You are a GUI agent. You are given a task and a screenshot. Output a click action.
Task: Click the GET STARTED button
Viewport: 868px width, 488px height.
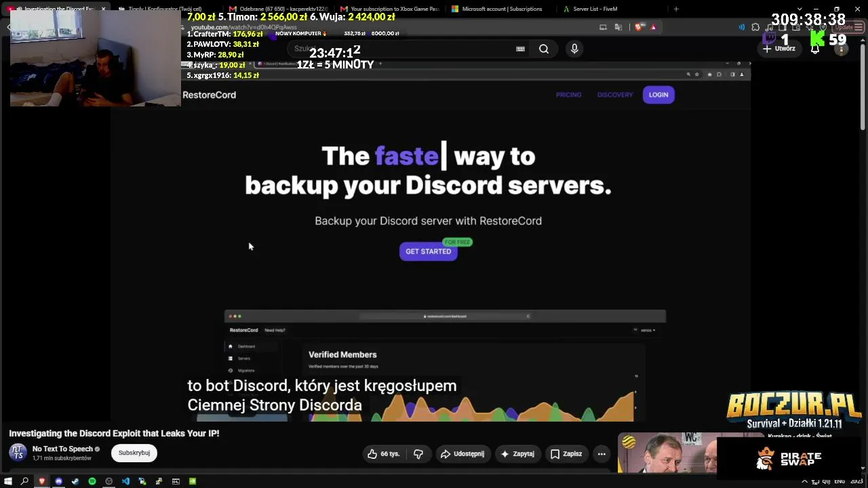(428, 251)
